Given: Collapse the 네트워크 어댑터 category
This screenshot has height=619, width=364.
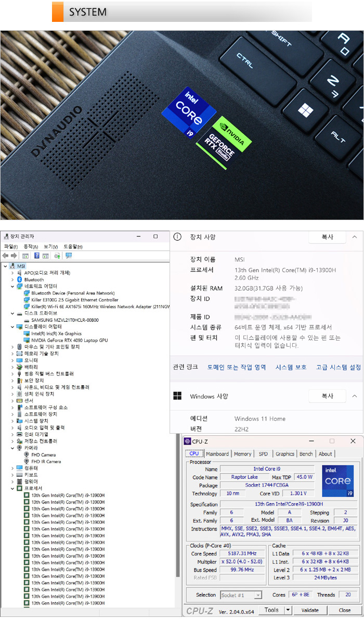Looking at the screenshot, I should (x=12, y=286).
